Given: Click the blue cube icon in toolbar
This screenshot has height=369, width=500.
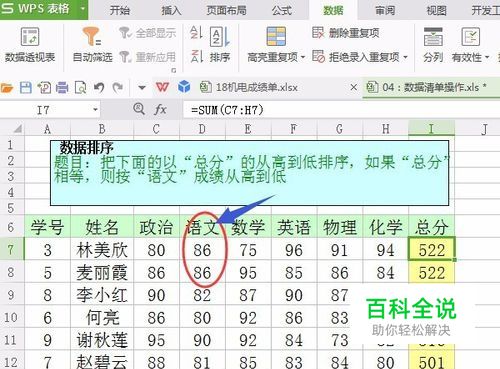Looking at the screenshot, I should [x=184, y=87].
